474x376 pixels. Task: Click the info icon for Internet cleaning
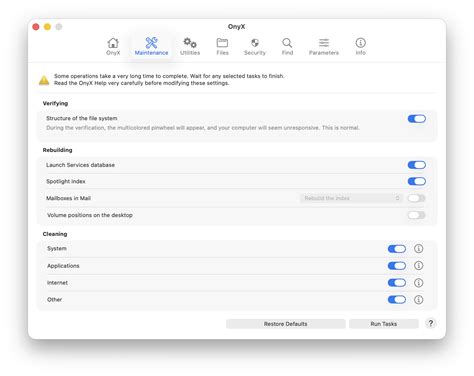[x=419, y=283]
